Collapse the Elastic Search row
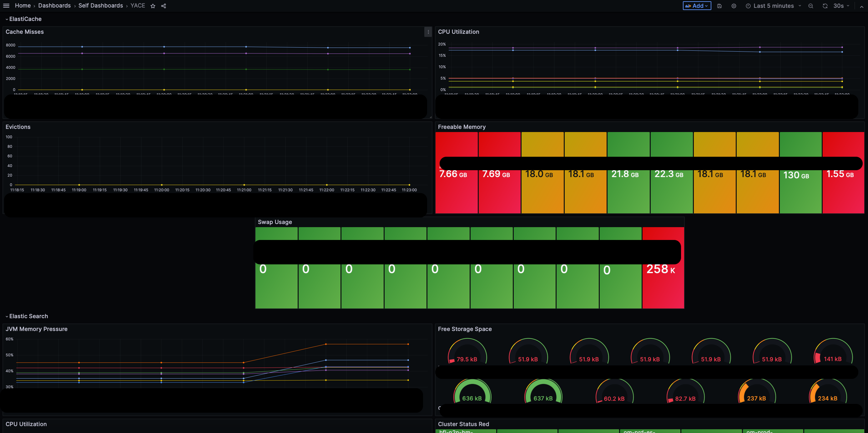This screenshot has height=433, width=868. (7, 316)
